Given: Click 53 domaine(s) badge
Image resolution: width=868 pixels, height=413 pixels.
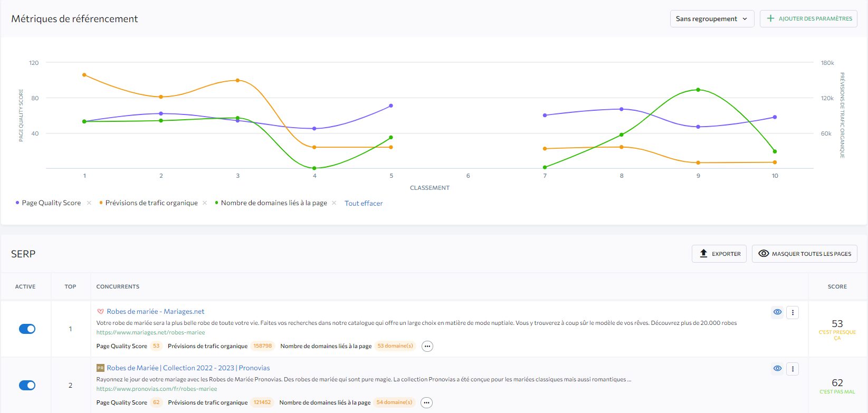Looking at the screenshot, I should coord(395,346).
